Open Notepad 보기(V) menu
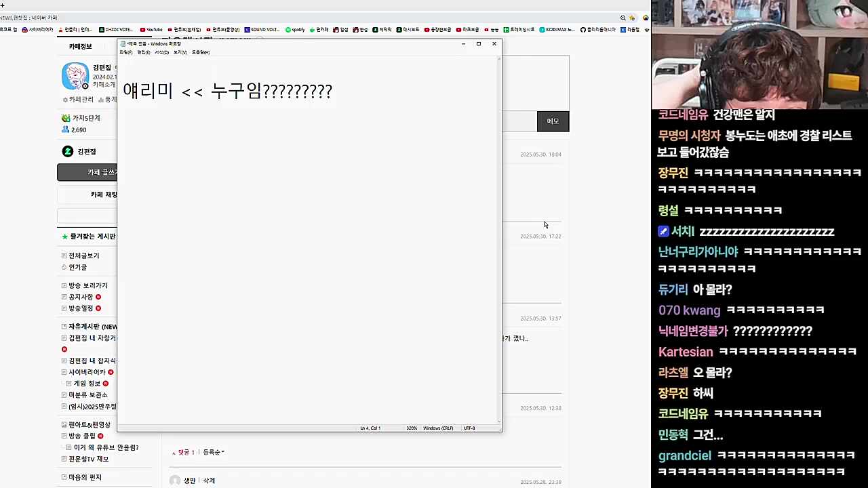This screenshot has height=488, width=868. 180,52
